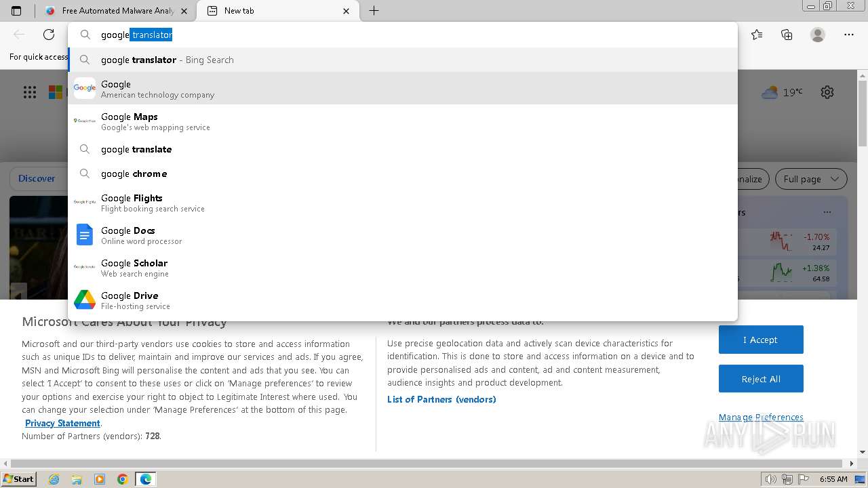This screenshot has height=488, width=868.
Task: Open page settings gear icon
Action: point(827,92)
